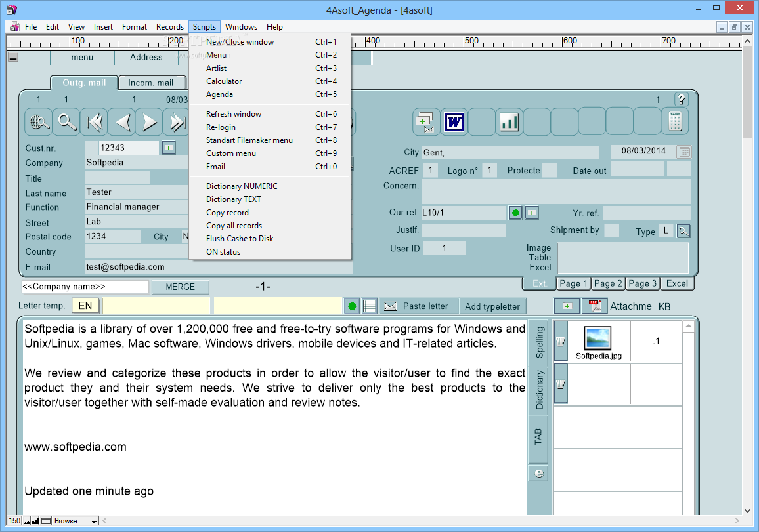
Task: Jump to the last record arrow
Action: point(176,122)
